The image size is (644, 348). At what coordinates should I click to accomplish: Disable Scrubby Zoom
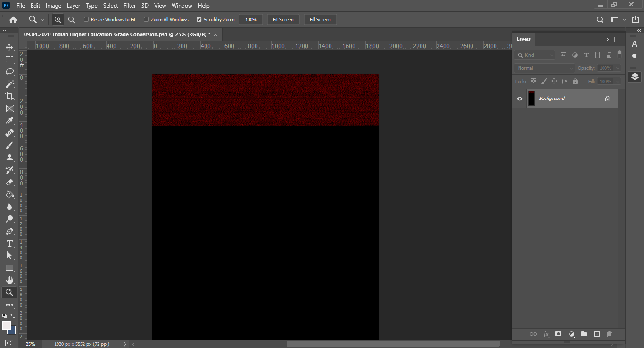(199, 19)
